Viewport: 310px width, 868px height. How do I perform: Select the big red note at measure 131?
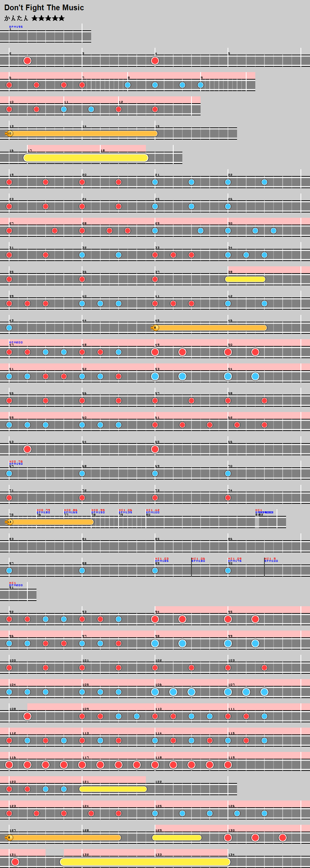15,862
